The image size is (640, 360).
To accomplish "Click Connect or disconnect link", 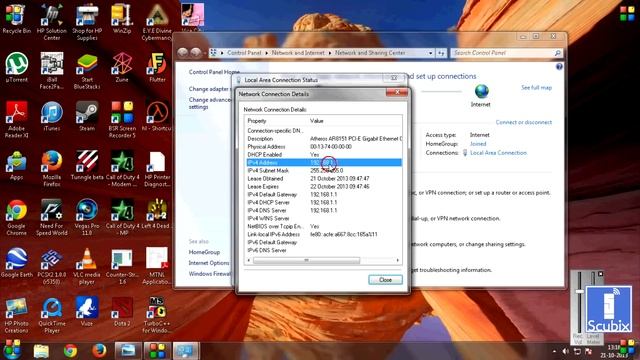I will pos(523,122).
